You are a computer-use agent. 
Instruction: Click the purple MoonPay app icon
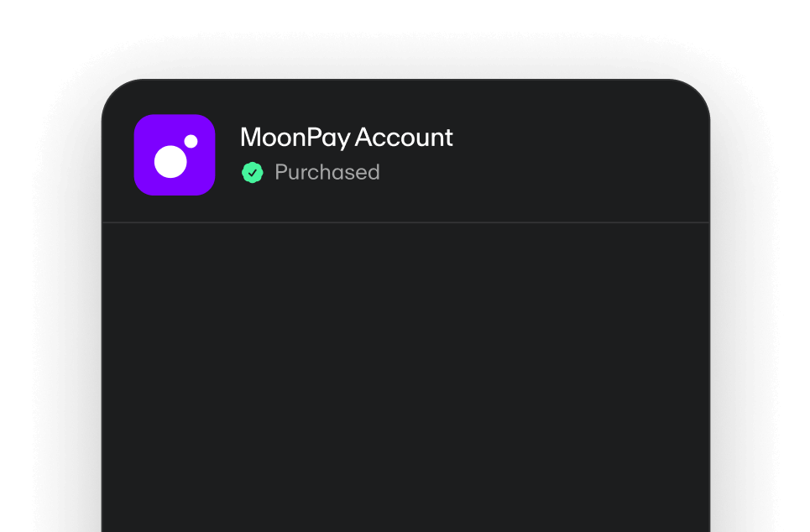pos(175,154)
